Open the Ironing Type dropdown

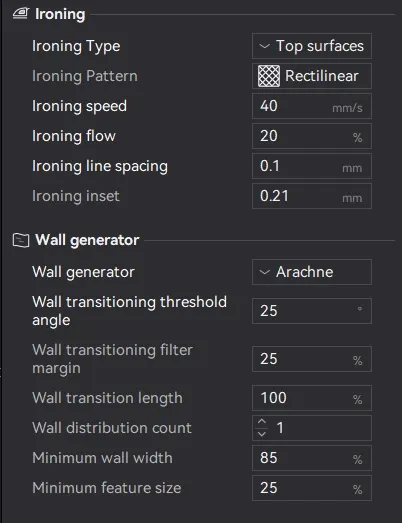[x=312, y=46]
